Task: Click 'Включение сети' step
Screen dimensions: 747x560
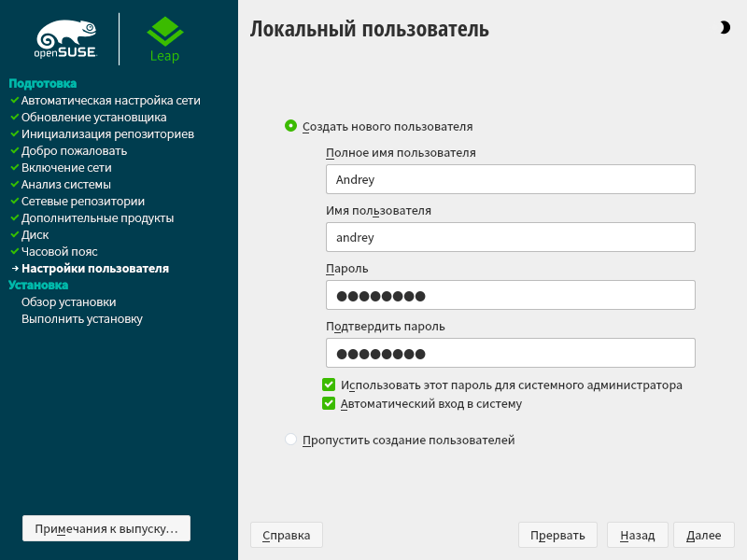Action: pos(66,168)
